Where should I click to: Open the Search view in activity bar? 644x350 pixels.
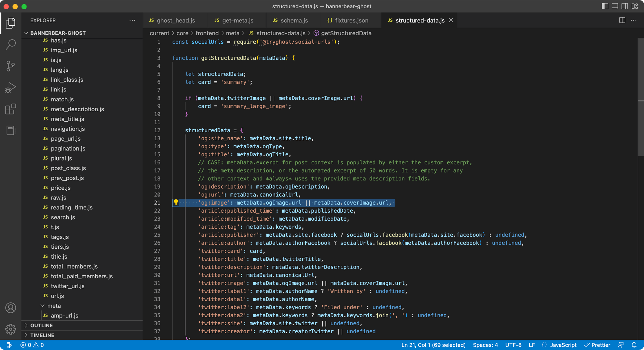pos(11,44)
